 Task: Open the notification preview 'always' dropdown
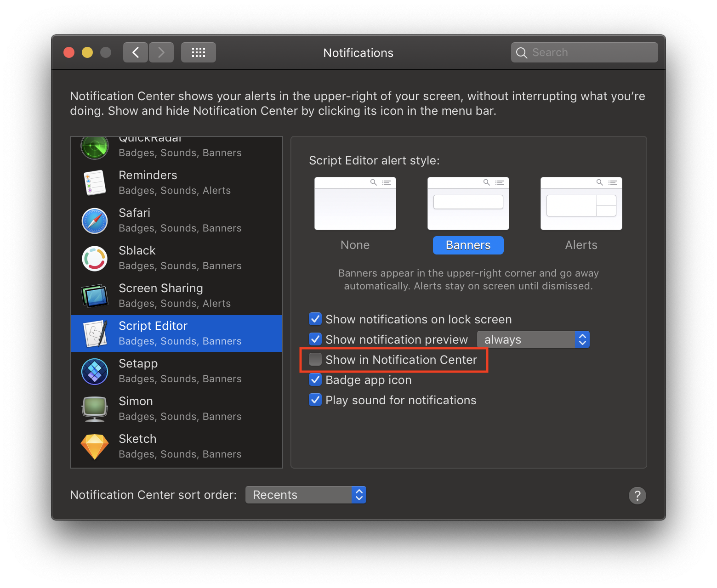point(533,339)
